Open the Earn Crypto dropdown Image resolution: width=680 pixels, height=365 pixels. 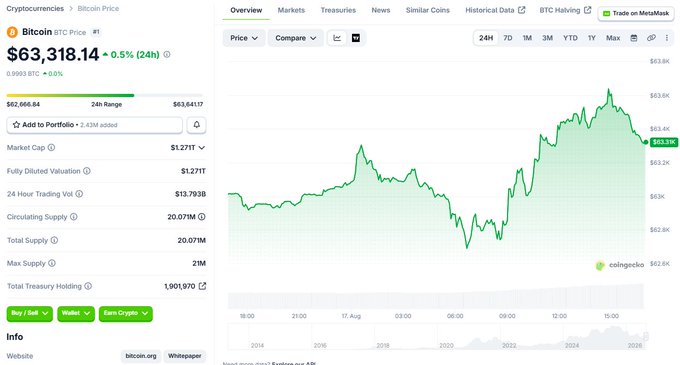point(126,313)
